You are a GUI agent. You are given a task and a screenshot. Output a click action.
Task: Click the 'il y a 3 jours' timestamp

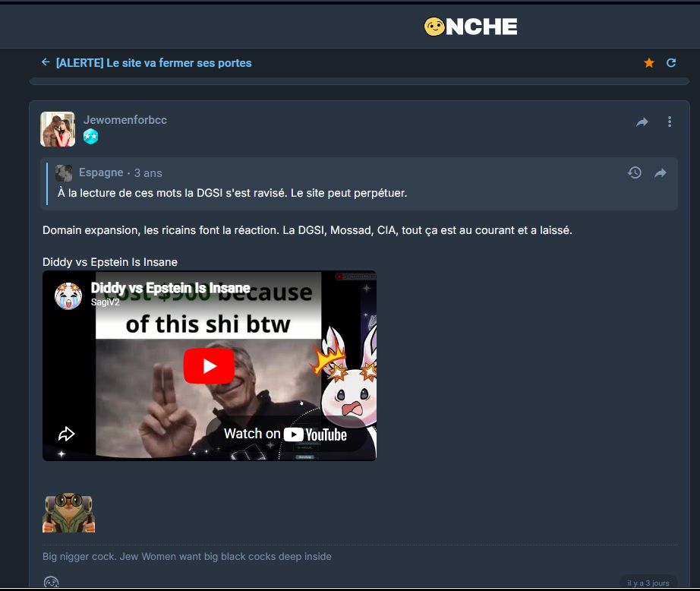(648, 583)
